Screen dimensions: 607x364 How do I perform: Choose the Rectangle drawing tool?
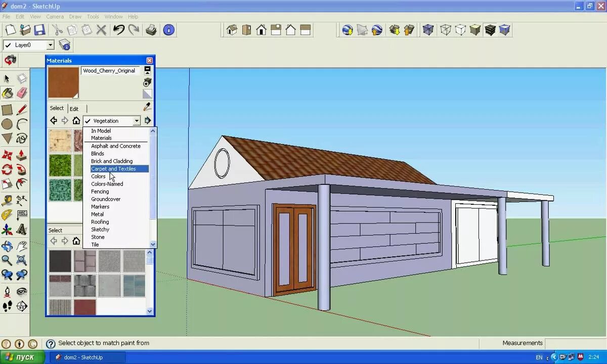[7, 110]
